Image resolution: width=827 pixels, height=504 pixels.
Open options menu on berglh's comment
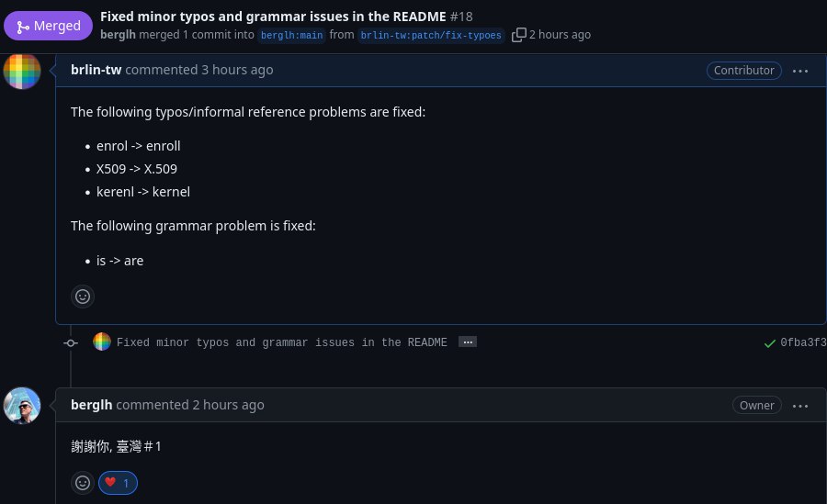(800, 405)
